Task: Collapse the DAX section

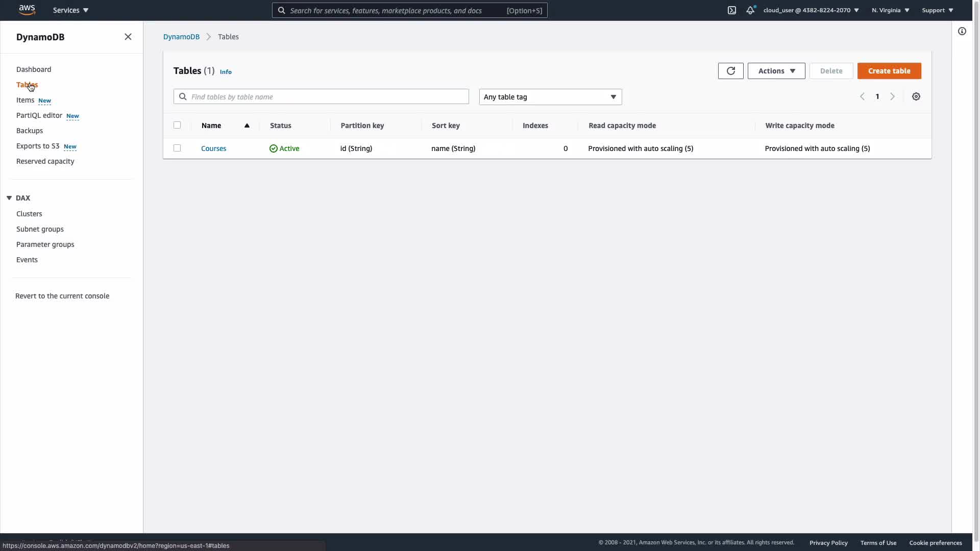Action: click(x=9, y=198)
